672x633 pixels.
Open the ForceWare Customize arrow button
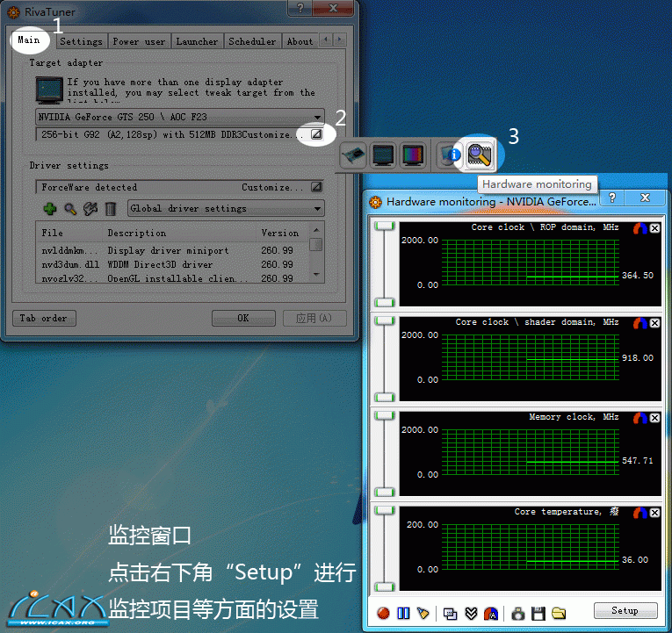point(316,187)
